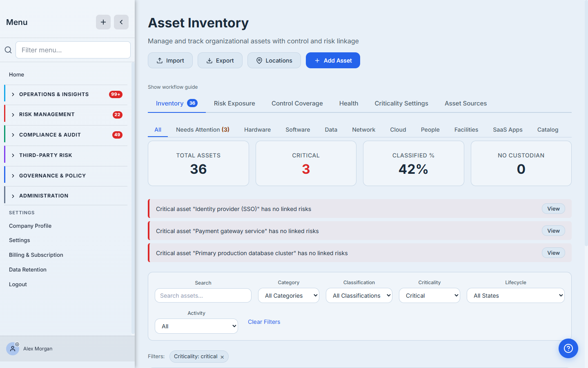Filter by People assets

pos(430,130)
